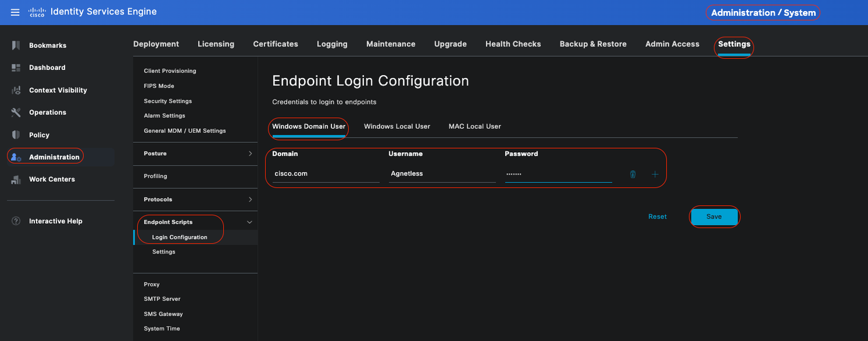Add a new credential row with plus icon
Image resolution: width=868 pixels, height=341 pixels.
655,174
